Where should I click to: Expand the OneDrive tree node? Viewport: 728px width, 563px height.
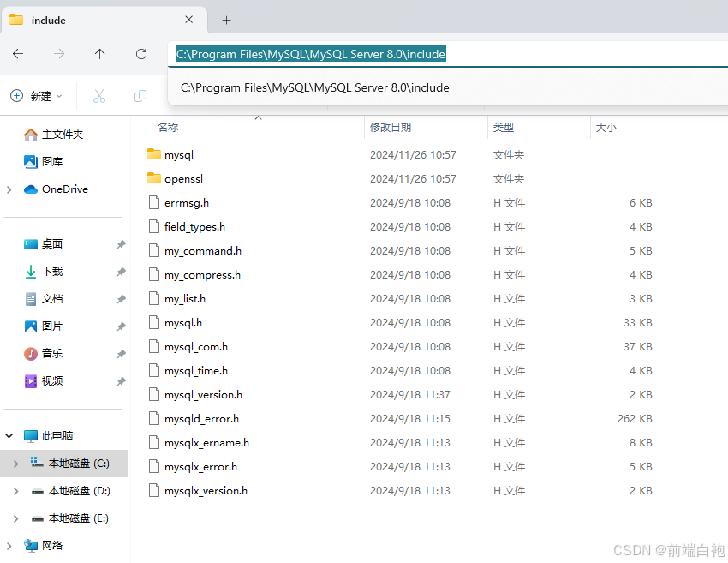tap(9, 189)
